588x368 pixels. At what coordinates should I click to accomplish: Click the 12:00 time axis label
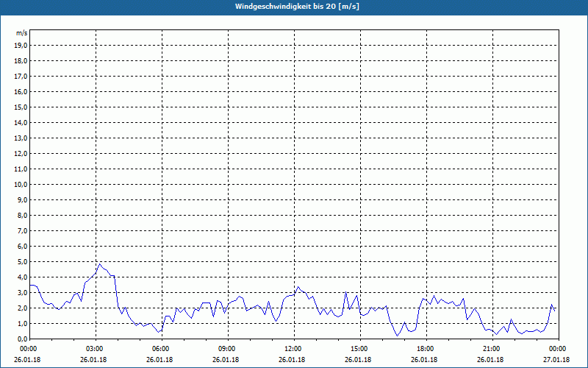click(x=295, y=349)
